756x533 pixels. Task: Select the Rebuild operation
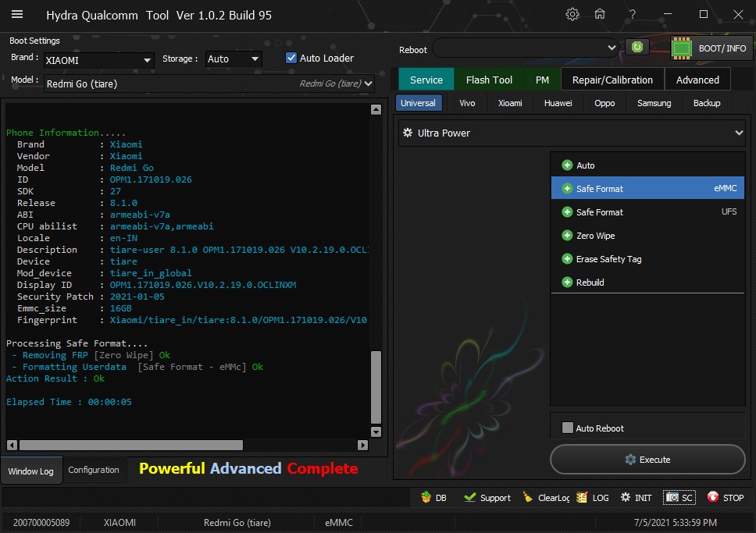point(648,282)
